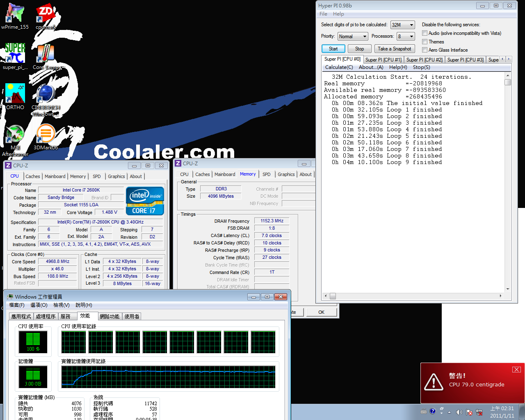Open the network connection tray icon
525x420 pixels.
point(479,412)
